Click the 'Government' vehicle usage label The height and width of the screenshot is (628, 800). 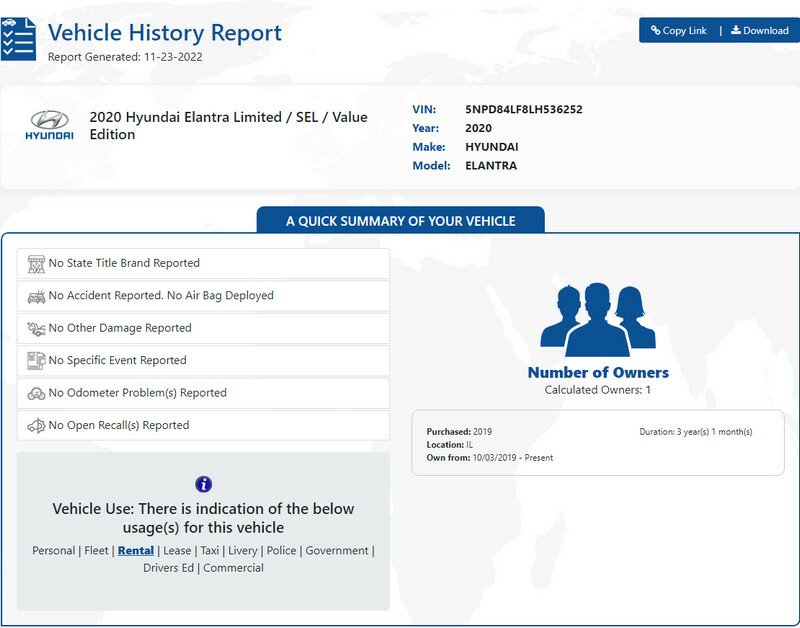pos(337,550)
